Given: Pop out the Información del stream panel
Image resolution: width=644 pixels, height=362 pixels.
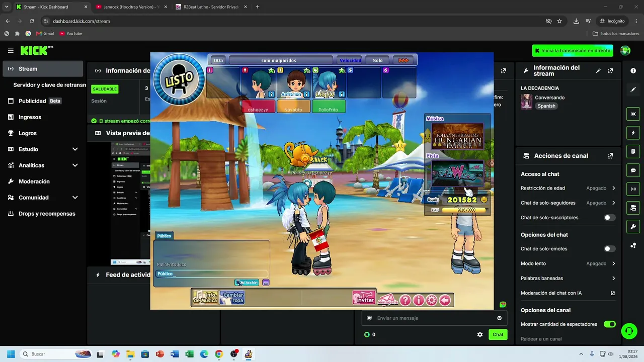Looking at the screenshot, I should (x=610, y=71).
